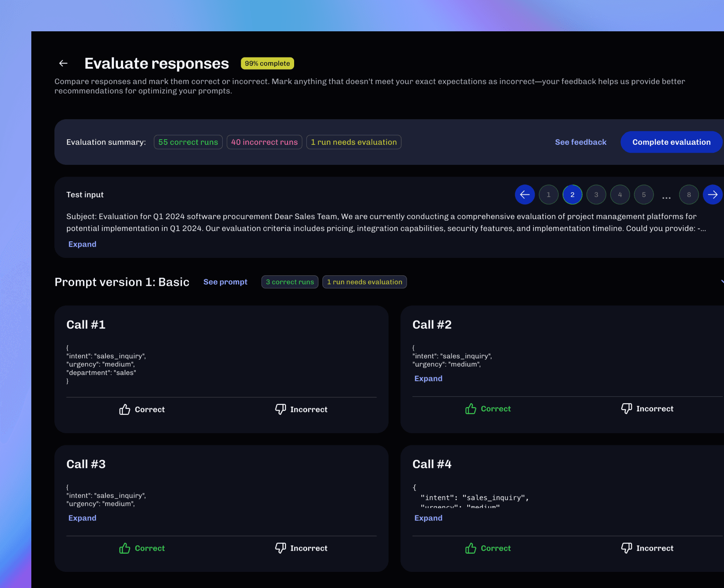Collapse the Prompt version 1 section
724x588 pixels.
(721, 282)
